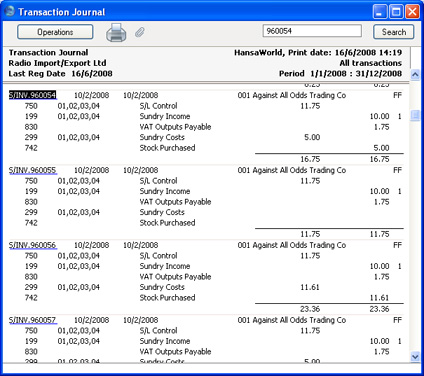Click 'Stock Purchased' under S/INV.960054
The image size is (424, 376).
point(167,148)
